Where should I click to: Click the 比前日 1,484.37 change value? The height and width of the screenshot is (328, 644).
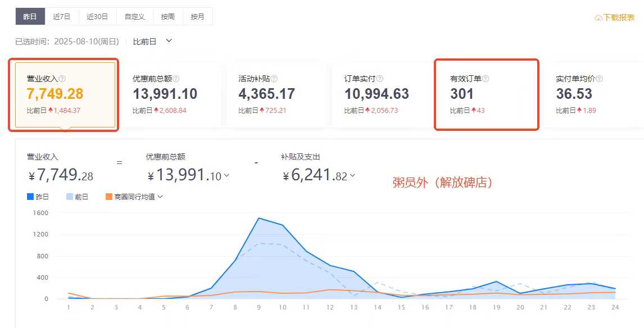click(x=53, y=111)
